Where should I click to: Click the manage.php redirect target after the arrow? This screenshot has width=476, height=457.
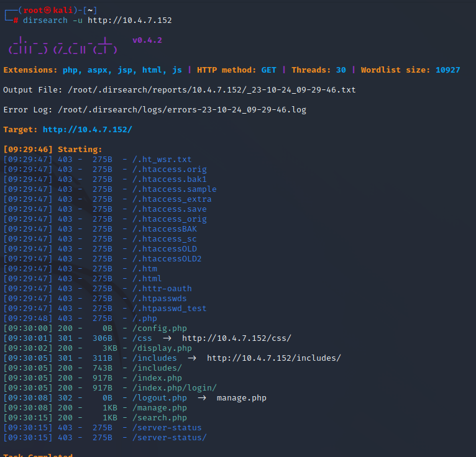coord(242,398)
